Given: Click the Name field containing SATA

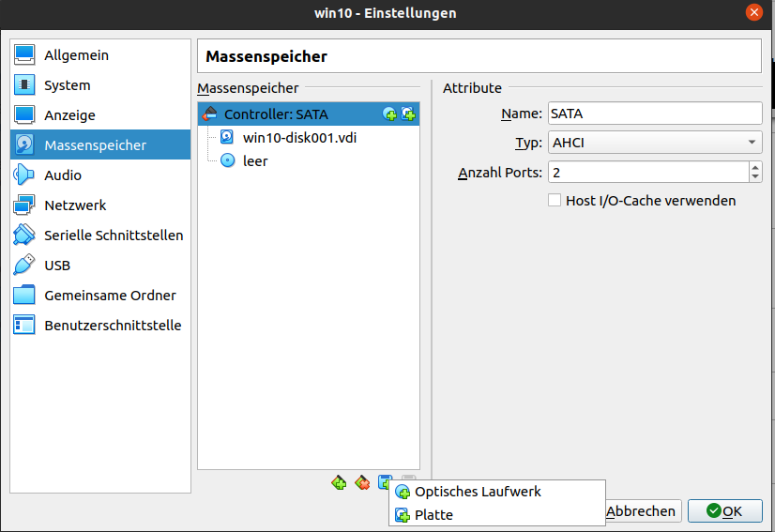Looking at the screenshot, I should click(655, 114).
